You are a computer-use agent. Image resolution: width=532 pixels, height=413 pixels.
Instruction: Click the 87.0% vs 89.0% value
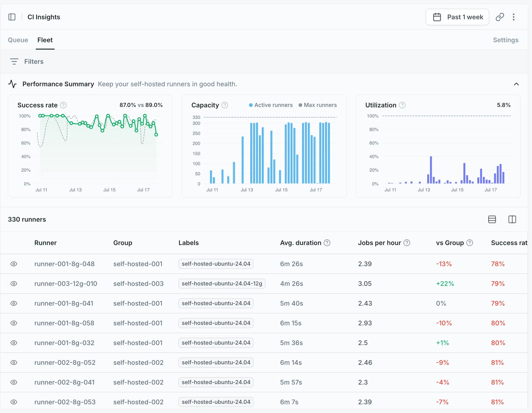[x=141, y=105]
